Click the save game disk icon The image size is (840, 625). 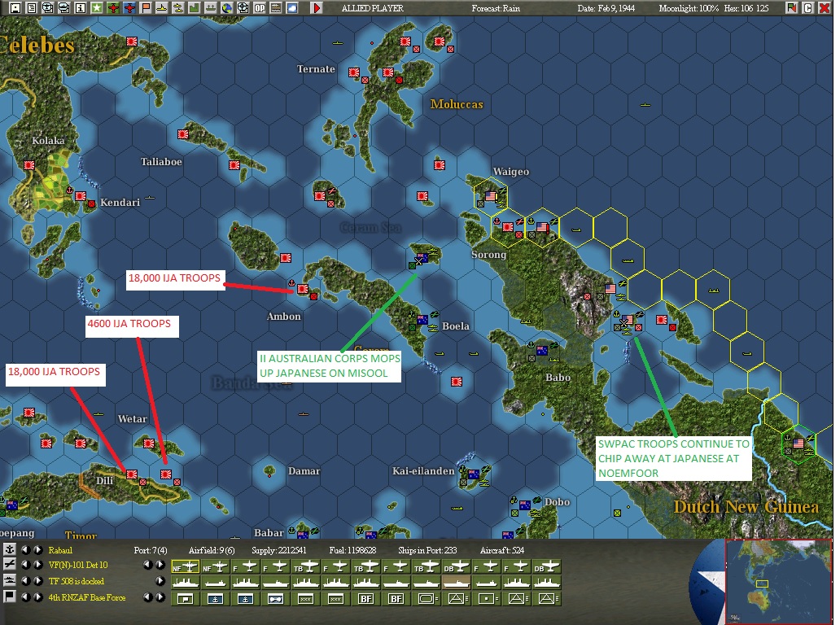15,8
